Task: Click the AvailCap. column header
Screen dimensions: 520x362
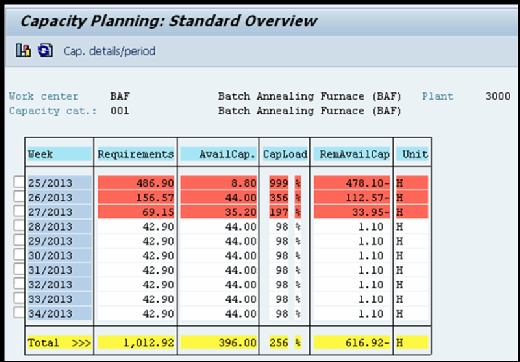Action: click(219, 154)
